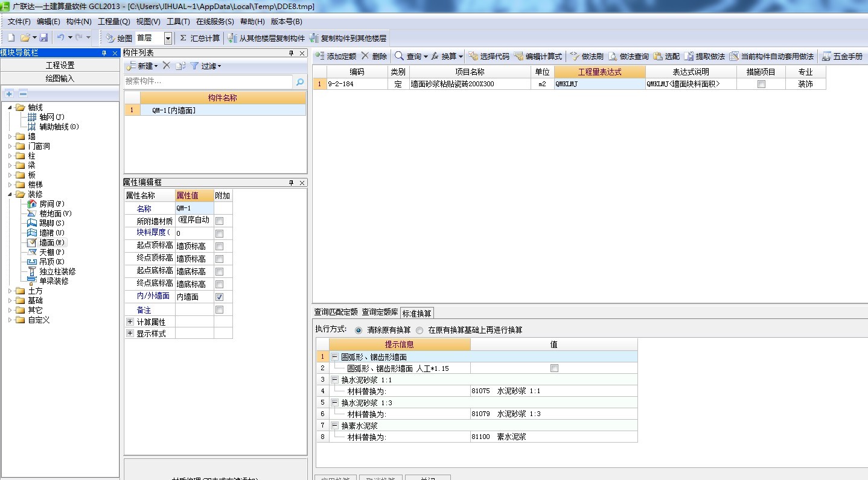Toggle 附加 checkbox for 起点顶标高
Image resolution: width=868 pixels, height=480 pixels.
click(x=220, y=246)
